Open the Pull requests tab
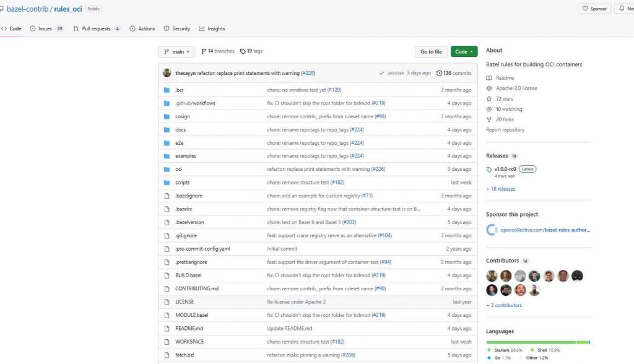The image size is (634, 364). (96, 28)
